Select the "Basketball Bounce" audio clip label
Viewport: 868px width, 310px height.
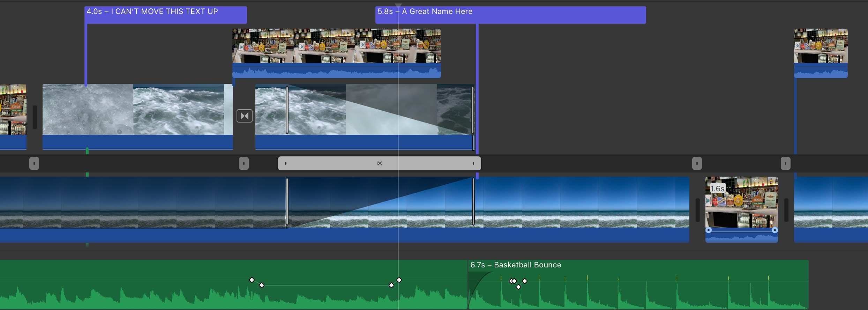(x=516, y=265)
